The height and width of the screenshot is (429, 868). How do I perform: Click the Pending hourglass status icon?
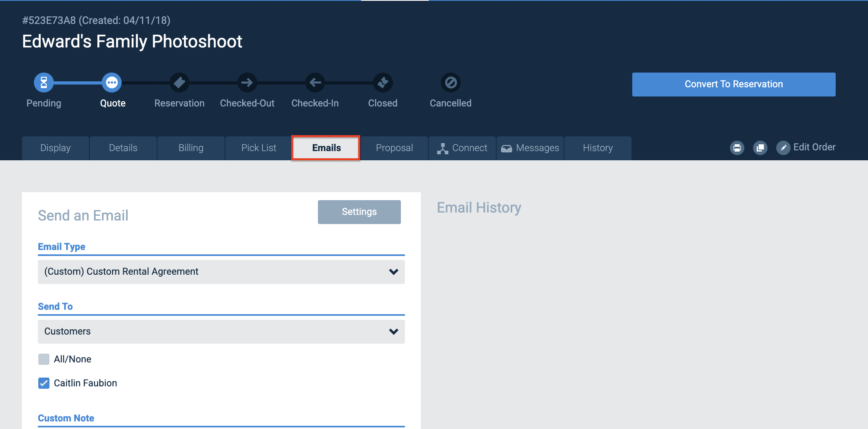coord(44,83)
